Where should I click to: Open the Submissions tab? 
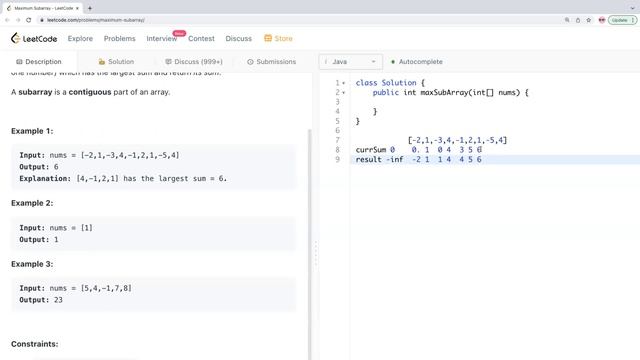click(271, 62)
